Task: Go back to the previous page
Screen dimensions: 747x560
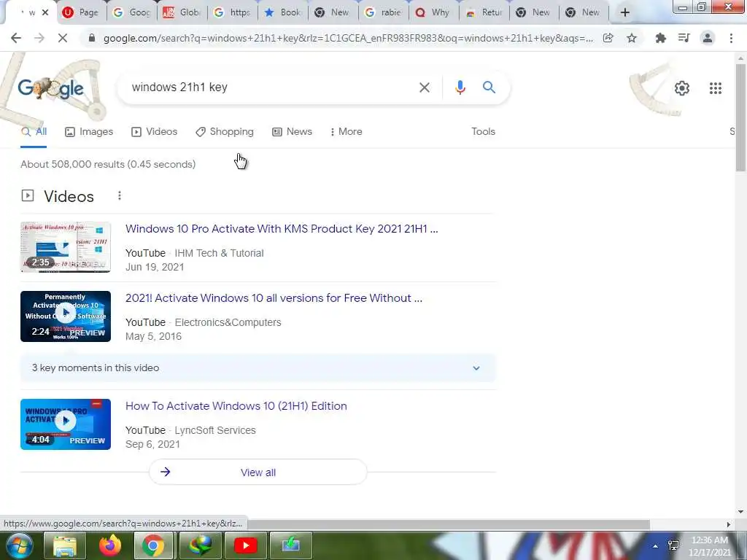Action: [x=16, y=38]
